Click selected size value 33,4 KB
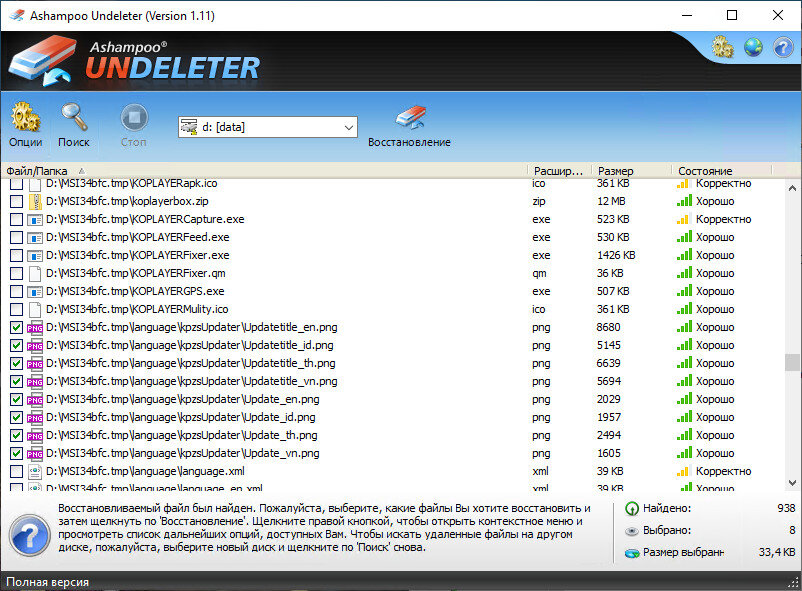 777,553
